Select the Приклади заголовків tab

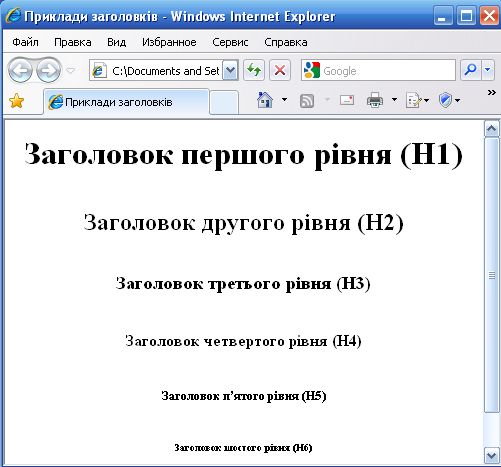pos(126,102)
